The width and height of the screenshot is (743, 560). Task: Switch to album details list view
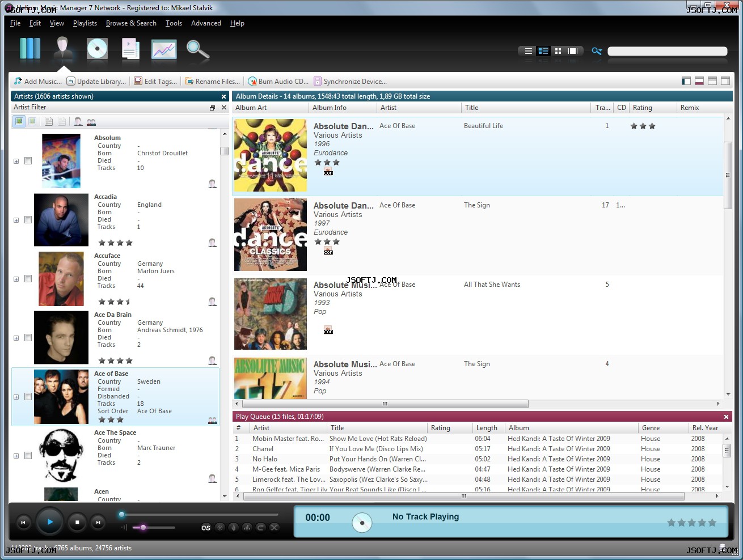pos(543,51)
